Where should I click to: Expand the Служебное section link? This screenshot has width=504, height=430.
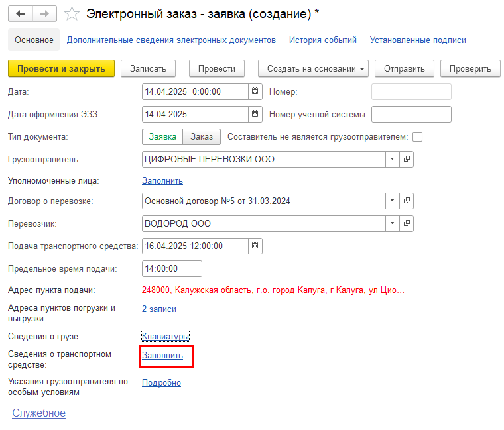point(39,413)
